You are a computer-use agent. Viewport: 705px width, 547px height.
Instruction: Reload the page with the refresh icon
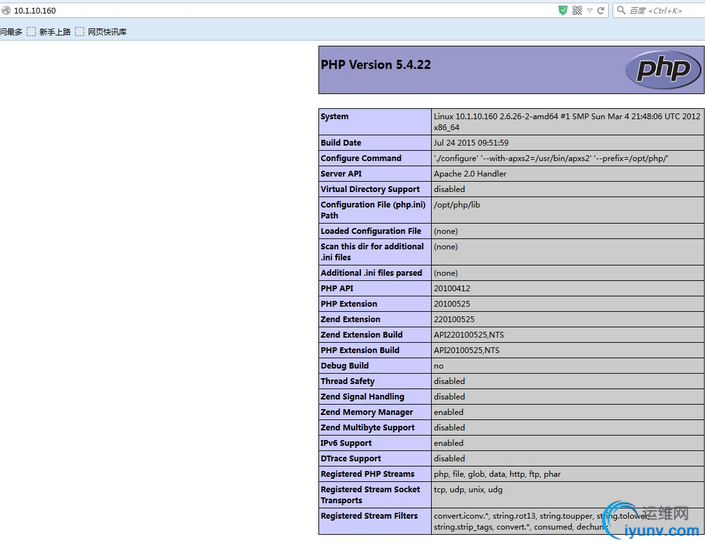(601, 10)
